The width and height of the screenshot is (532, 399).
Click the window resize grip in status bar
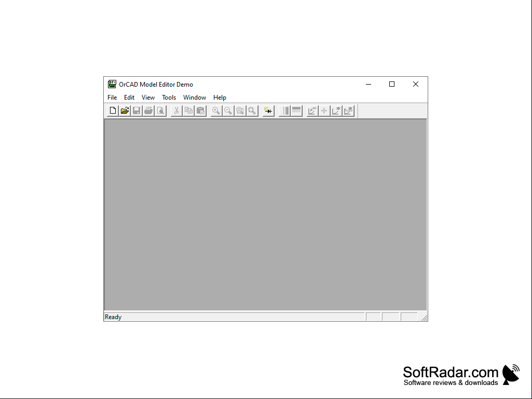pyautogui.click(x=424, y=318)
